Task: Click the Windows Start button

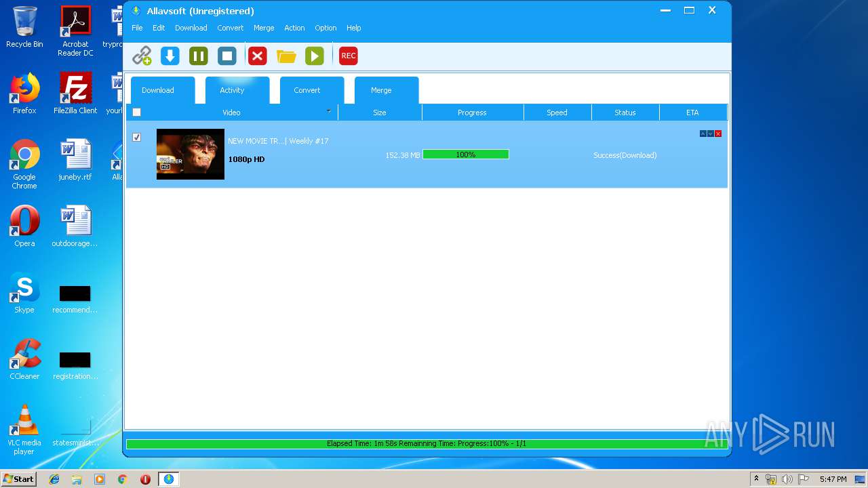Action: point(19,479)
